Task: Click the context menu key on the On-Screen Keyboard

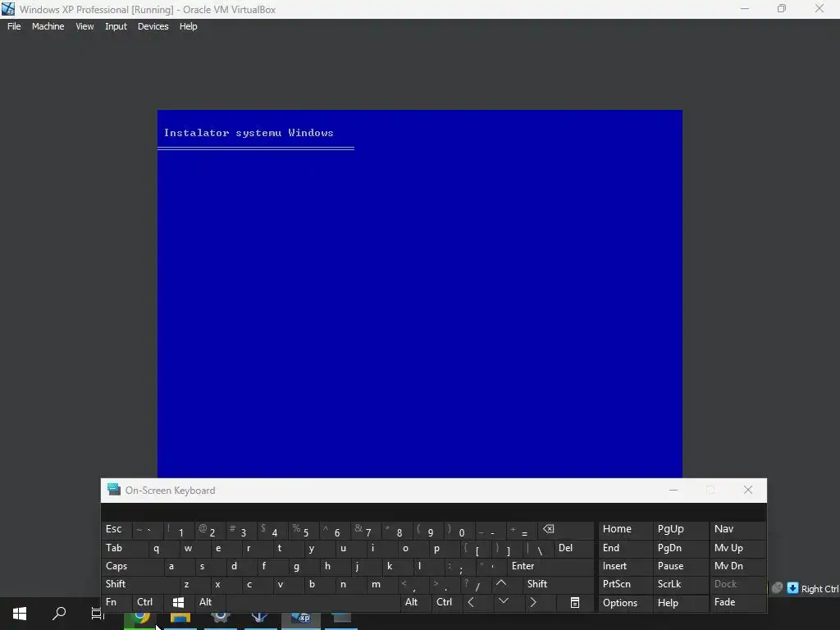Action: (574, 603)
